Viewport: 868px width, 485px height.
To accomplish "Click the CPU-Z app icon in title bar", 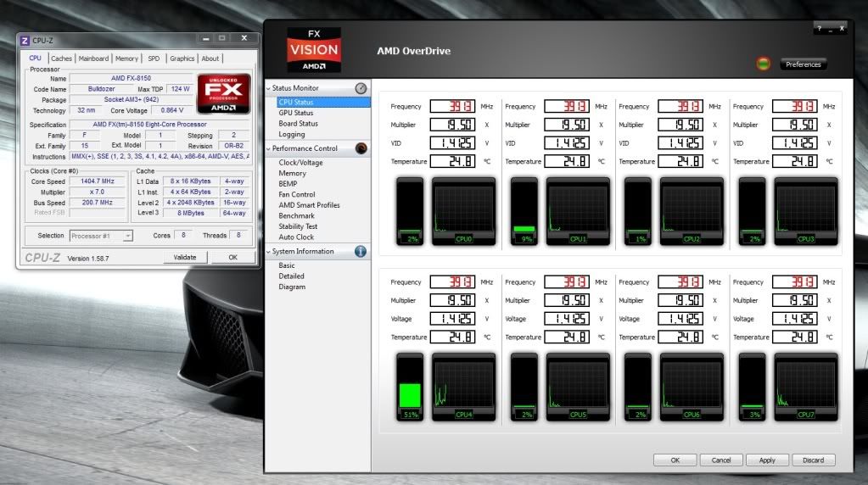I will pos(25,41).
